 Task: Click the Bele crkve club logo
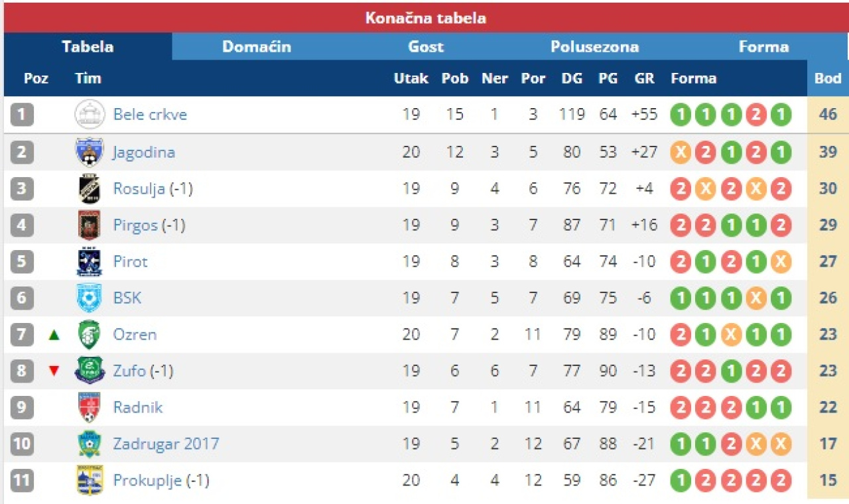pyautogui.click(x=90, y=114)
